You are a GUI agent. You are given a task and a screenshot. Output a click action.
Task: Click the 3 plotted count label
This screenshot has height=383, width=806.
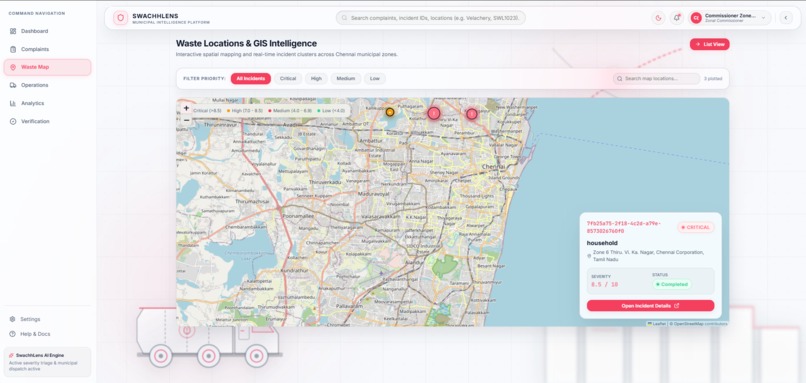713,79
